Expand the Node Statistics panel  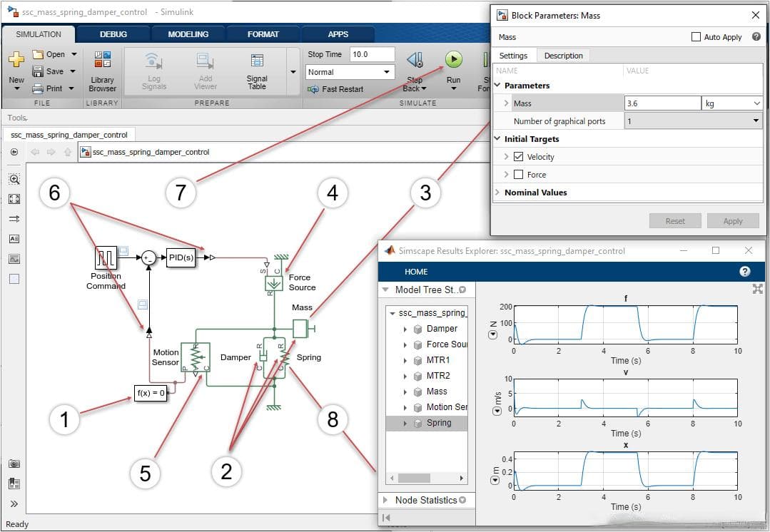pos(386,500)
